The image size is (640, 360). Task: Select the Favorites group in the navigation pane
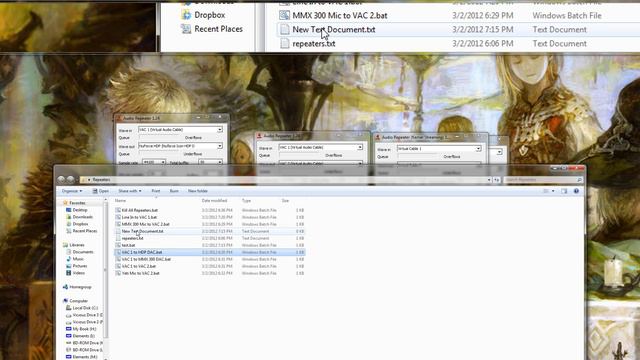click(73, 203)
